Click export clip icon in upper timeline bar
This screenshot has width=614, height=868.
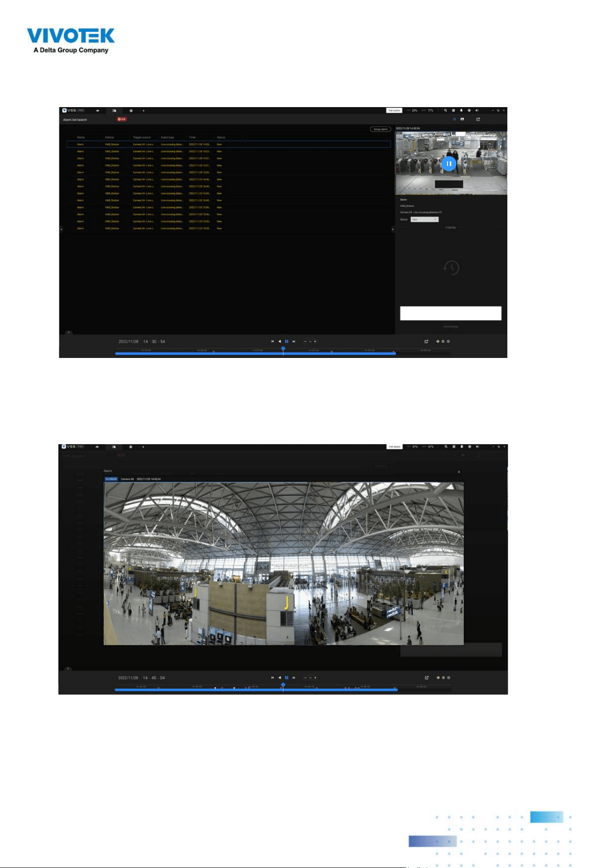(427, 341)
